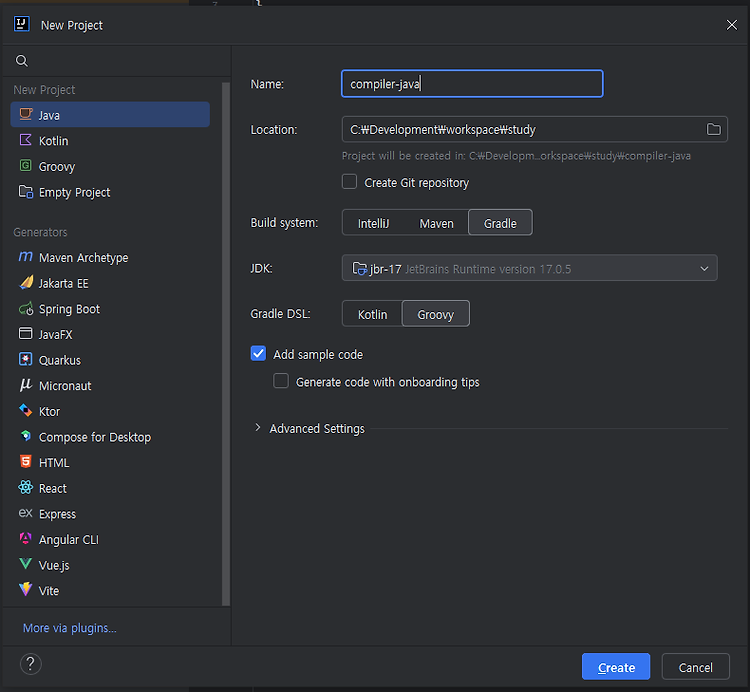
Task: Click the Maven Archetype icon
Action: click(25, 257)
